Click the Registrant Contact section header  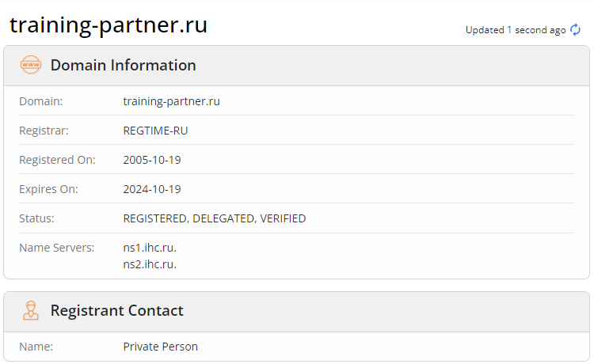pos(116,310)
